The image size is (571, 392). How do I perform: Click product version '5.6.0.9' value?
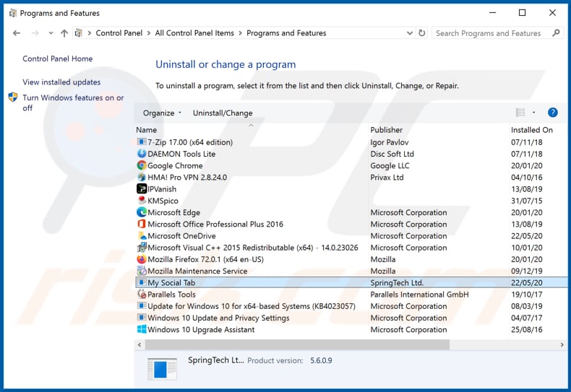(x=321, y=360)
